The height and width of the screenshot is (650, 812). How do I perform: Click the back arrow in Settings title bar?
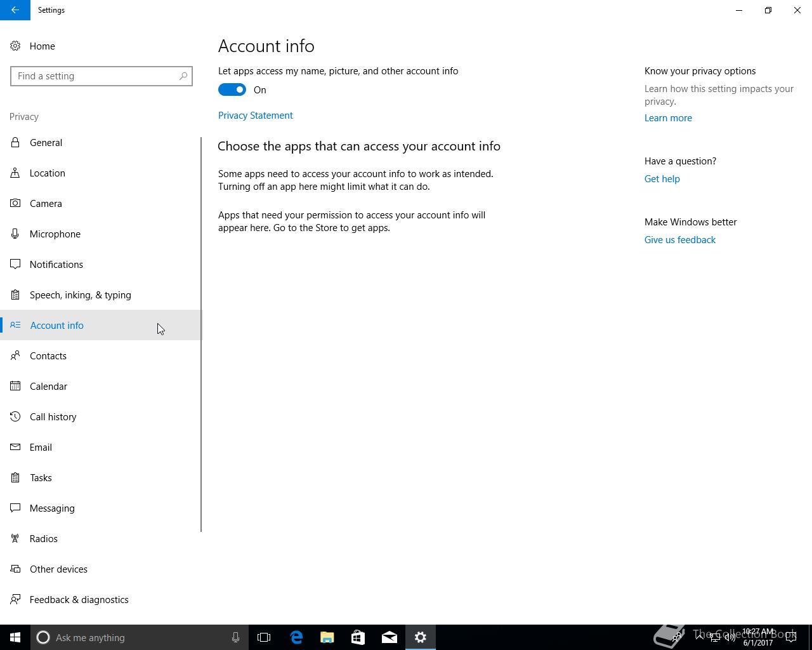click(15, 10)
